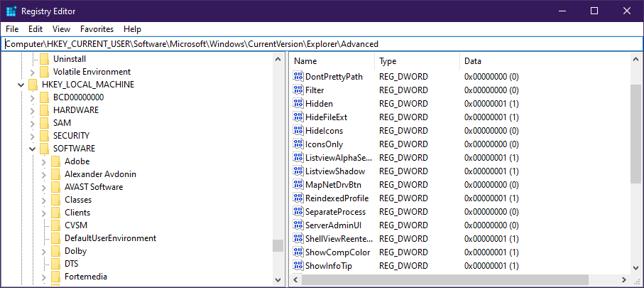
Task: Open the Edit menu
Action: tap(36, 29)
